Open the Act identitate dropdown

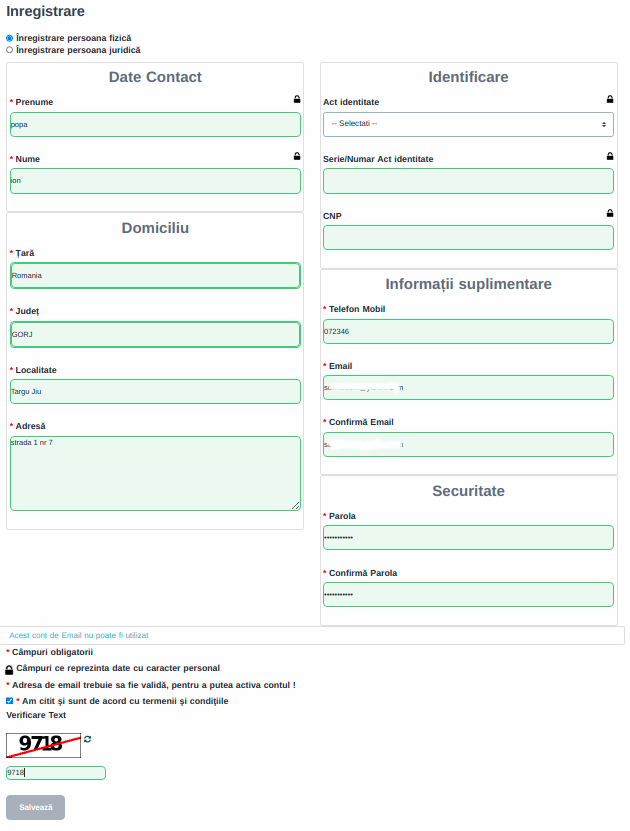pos(468,124)
